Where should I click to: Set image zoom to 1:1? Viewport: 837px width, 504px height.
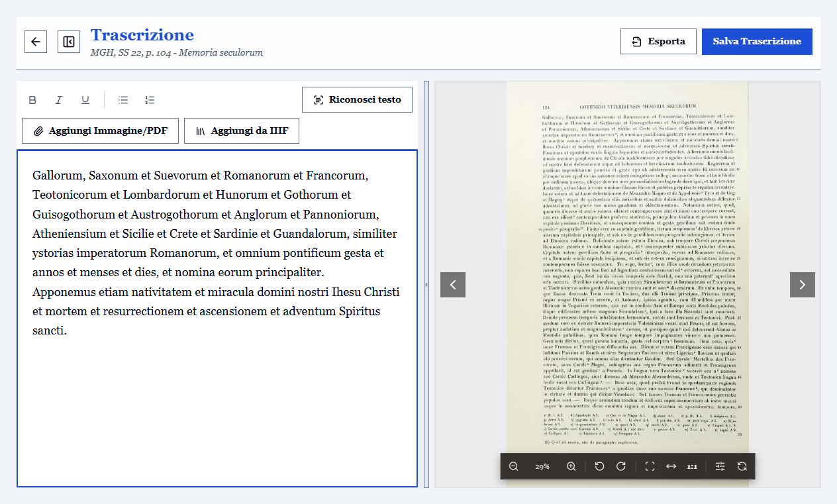(692, 466)
